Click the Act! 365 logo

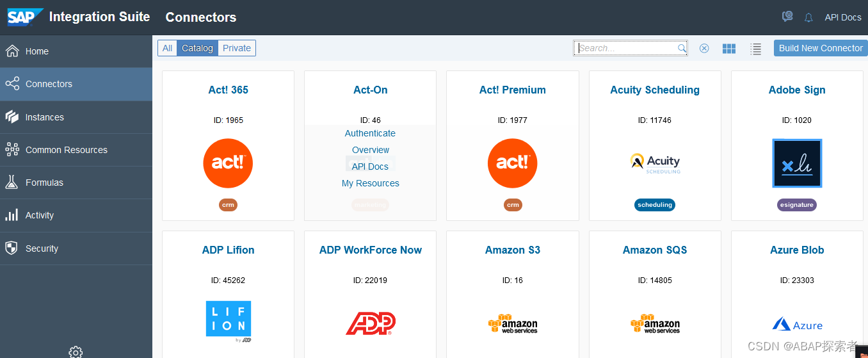pos(228,163)
